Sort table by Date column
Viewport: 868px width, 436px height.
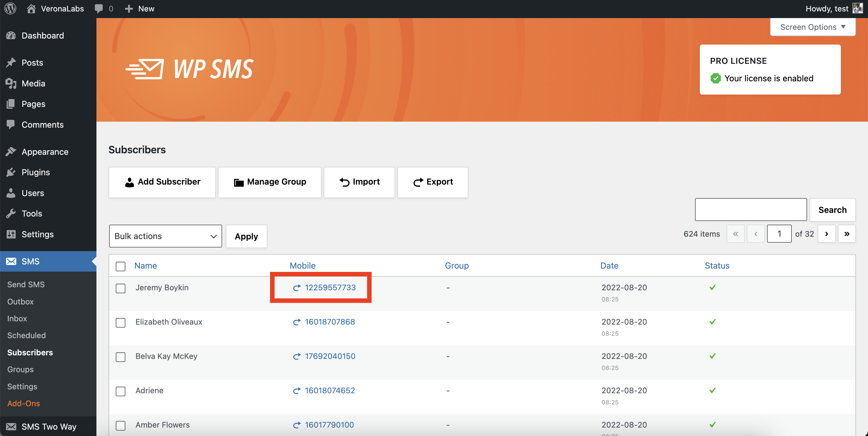609,266
